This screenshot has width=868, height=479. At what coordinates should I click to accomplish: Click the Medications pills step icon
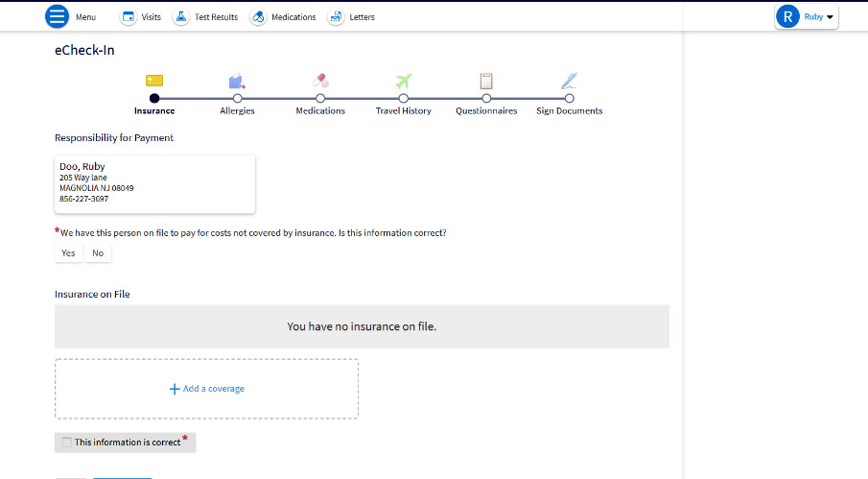320,82
